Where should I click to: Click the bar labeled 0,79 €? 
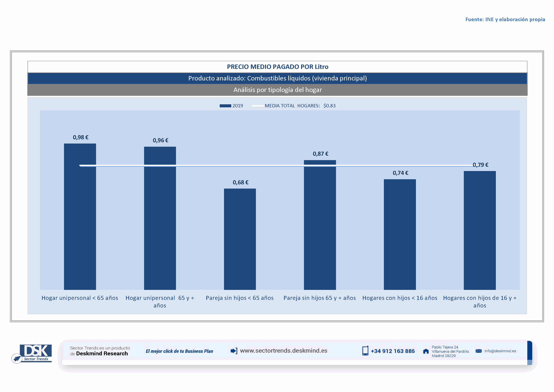click(x=480, y=230)
